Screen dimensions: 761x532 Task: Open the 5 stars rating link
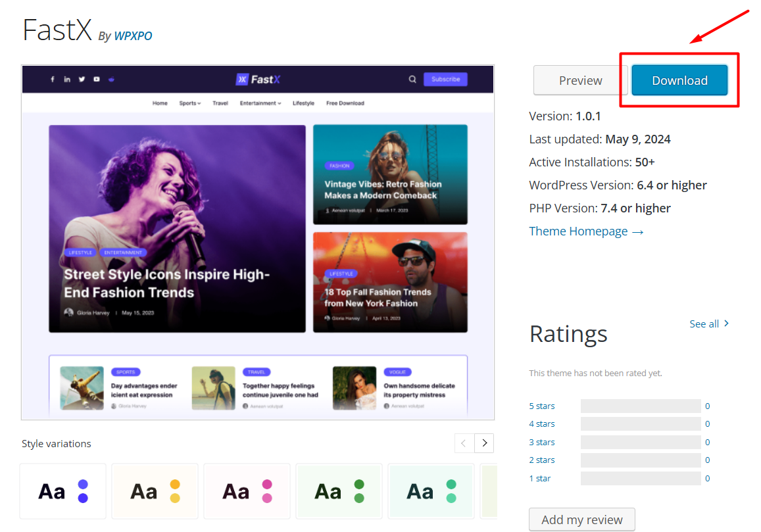tap(541, 406)
